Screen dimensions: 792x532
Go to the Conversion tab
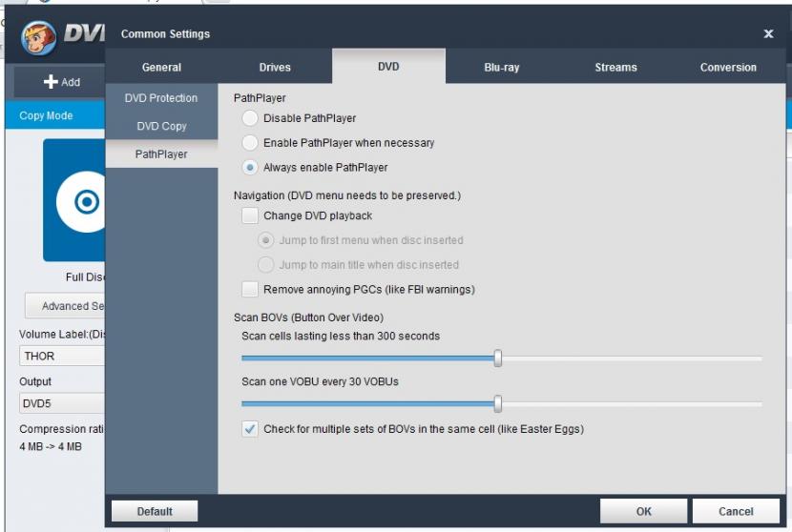(x=728, y=67)
